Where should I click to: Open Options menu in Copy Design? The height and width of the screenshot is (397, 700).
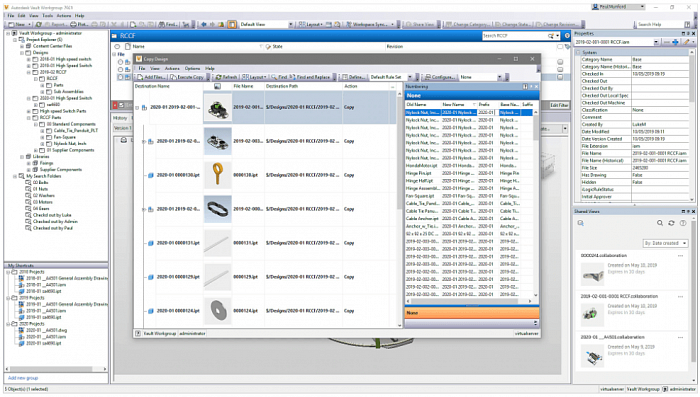[192, 68]
